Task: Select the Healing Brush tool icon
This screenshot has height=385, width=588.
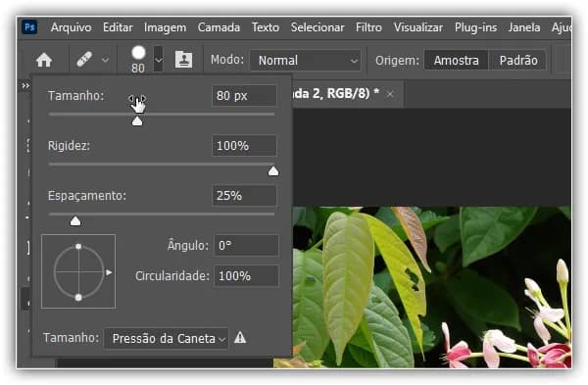Action: coord(84,60)
